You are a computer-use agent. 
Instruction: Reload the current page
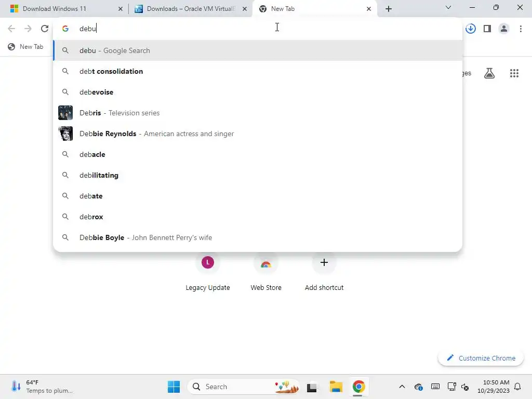click(x=45, y=29)
